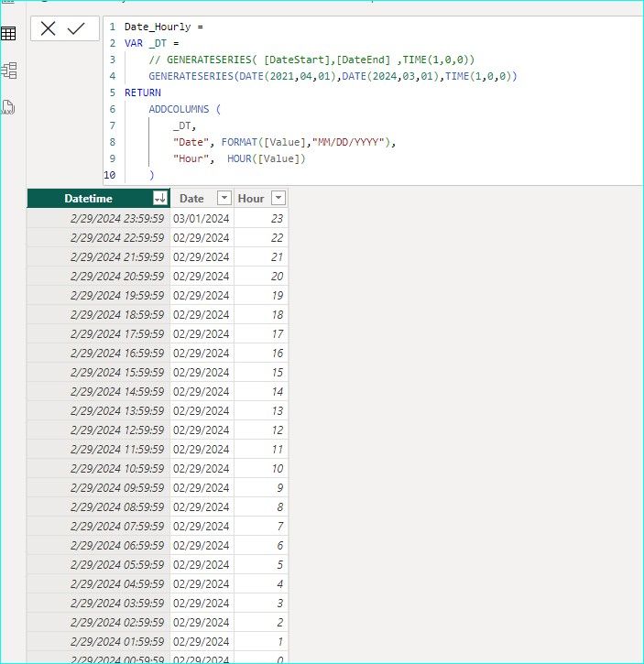644x664 pixels.
Task: Select cell 2/29/2024 06:59:59
Action: 98,546
